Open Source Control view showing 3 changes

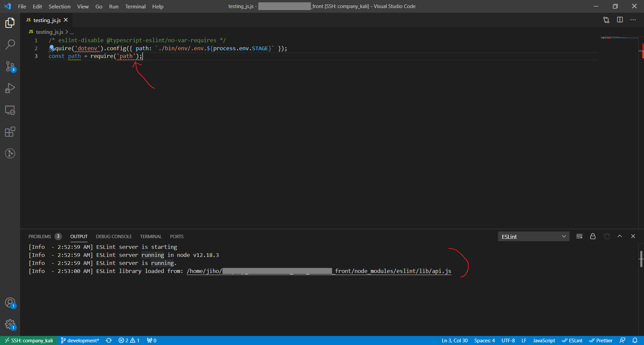coord(10,66)
